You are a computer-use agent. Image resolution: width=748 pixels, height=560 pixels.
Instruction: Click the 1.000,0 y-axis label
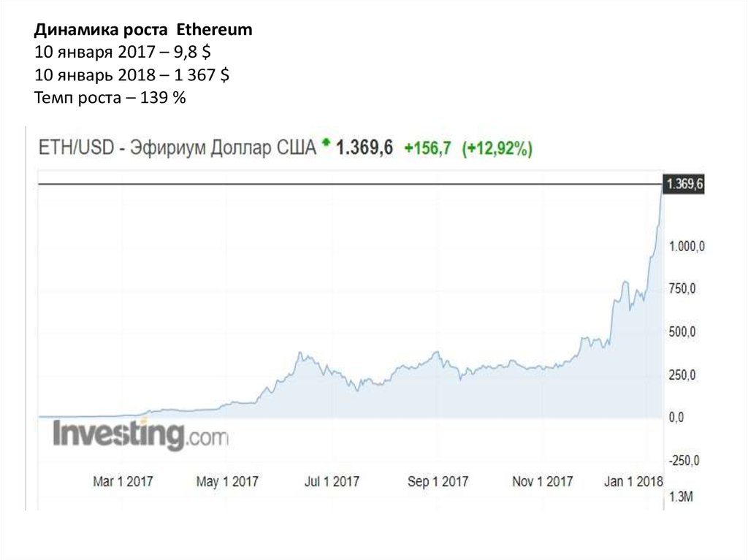[686, 247]
